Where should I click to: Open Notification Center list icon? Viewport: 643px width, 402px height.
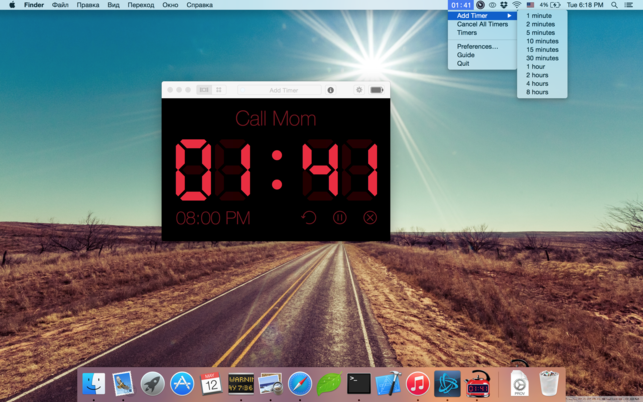(628, 5)
